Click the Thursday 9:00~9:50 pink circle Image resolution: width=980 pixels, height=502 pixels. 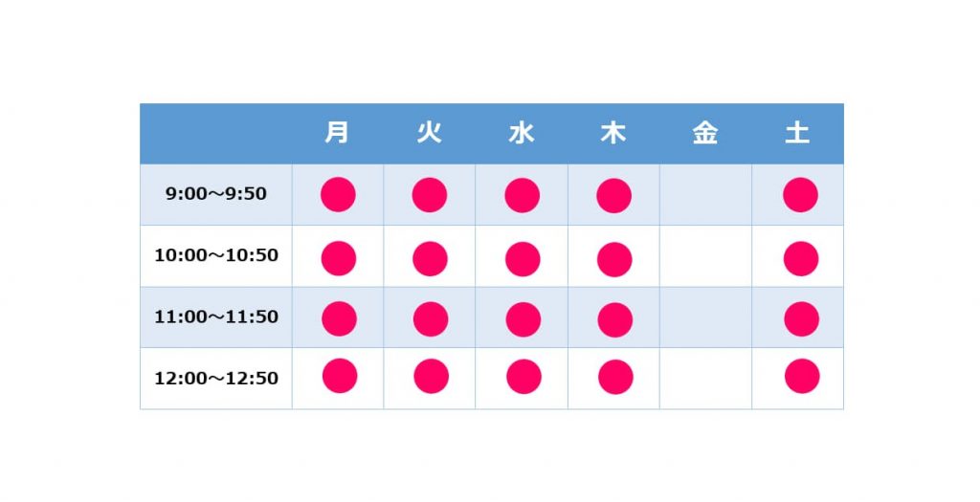[x=613, y=195]
